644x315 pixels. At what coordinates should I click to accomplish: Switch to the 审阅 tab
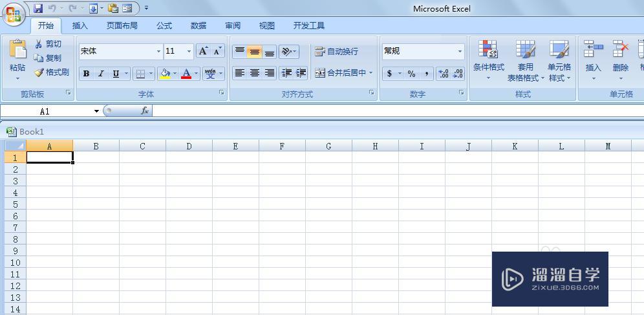233,25
